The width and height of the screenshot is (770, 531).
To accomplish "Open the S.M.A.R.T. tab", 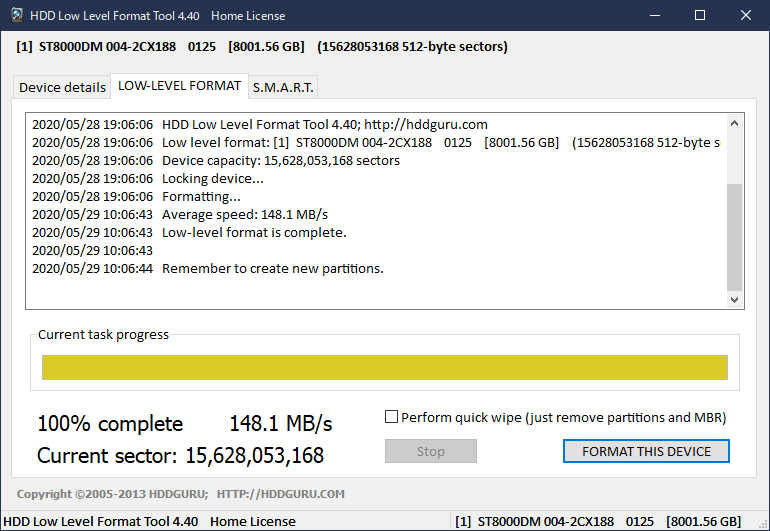I will 283,87.
